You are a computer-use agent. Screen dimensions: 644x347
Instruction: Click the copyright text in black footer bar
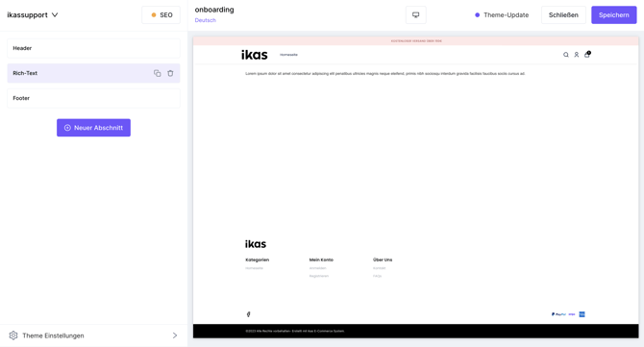tap(295, 331)
